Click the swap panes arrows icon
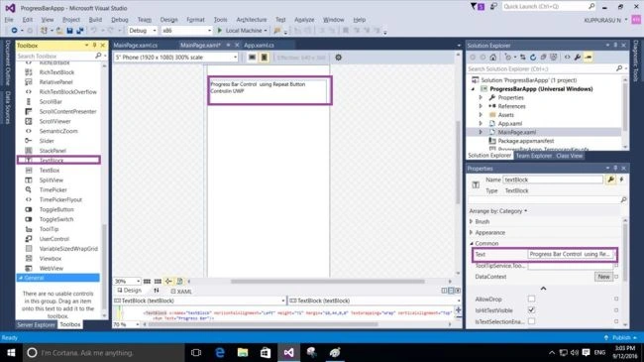 [x=157, y=291]
